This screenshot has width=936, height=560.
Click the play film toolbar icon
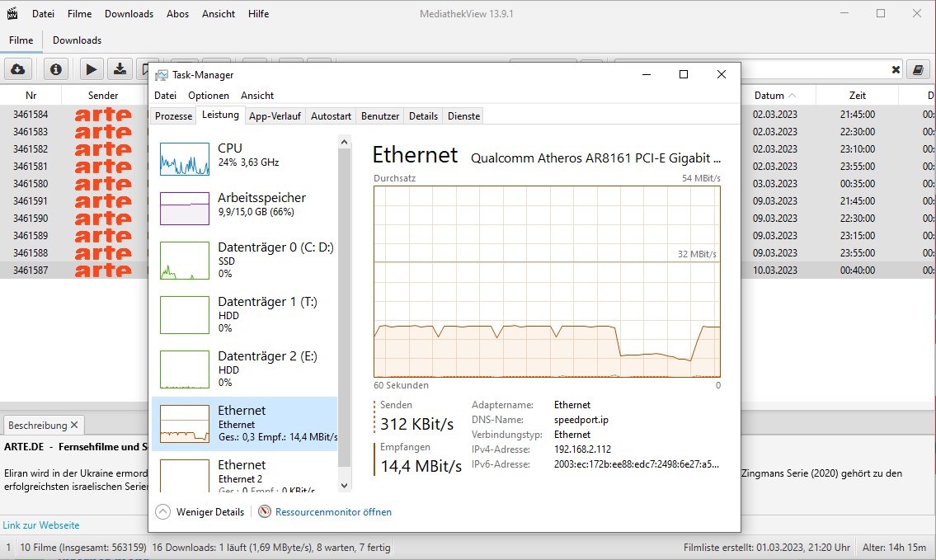click(x=92, y=69)
